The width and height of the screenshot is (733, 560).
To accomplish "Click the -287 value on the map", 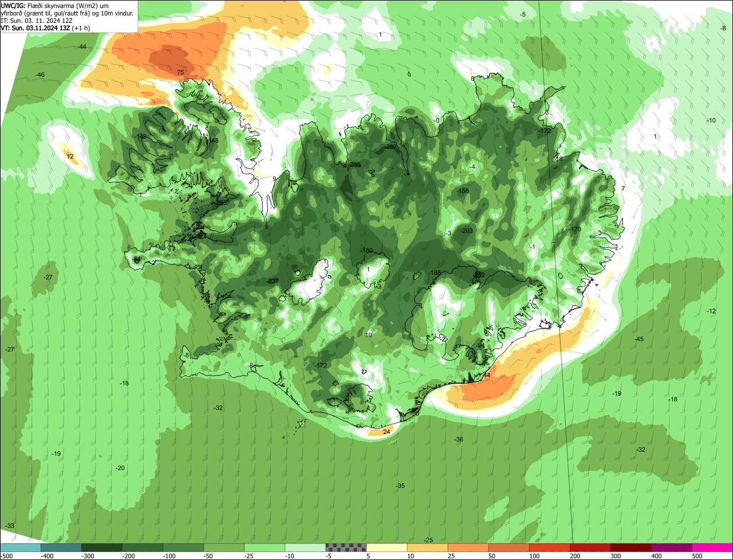I will click(x=391, y=147).
